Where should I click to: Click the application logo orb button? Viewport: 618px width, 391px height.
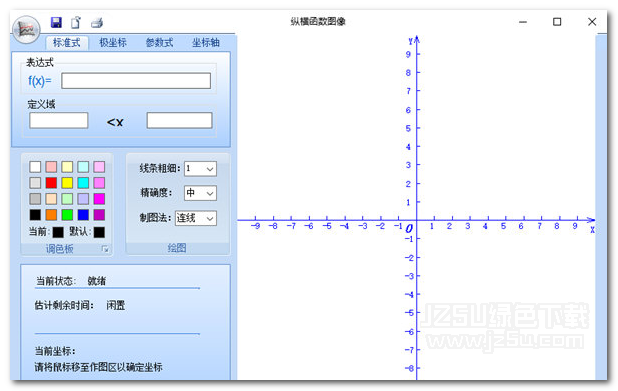[x=26, y=29]
